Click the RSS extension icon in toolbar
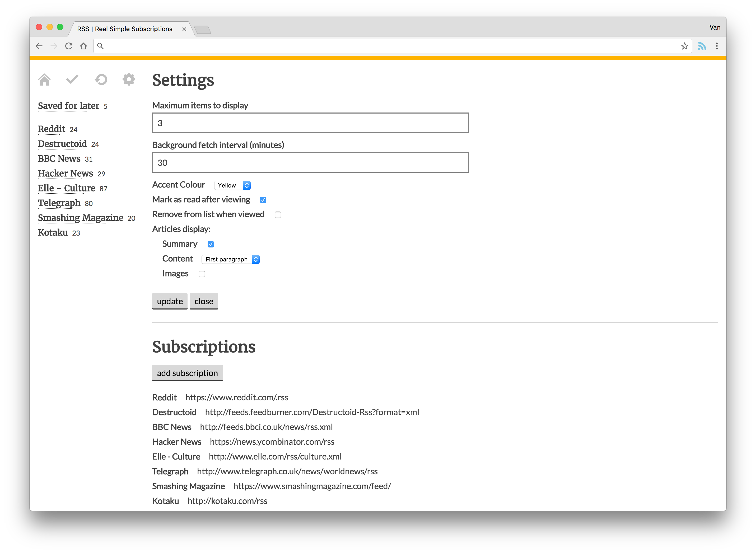 tap(702, 46)
